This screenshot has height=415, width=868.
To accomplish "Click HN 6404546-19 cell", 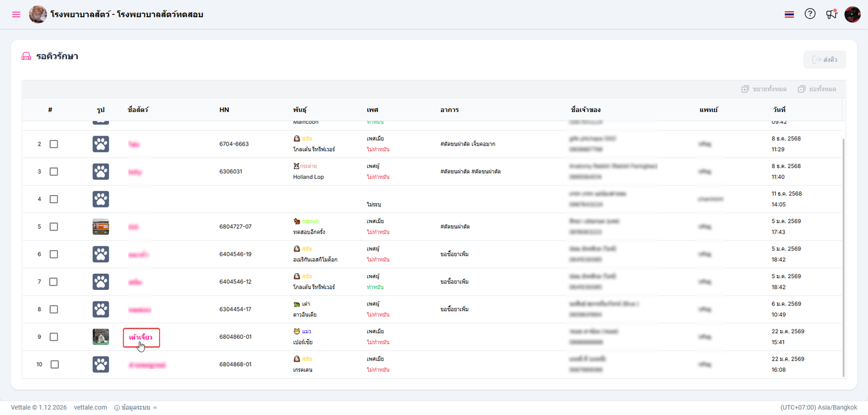I will point(236,254).
